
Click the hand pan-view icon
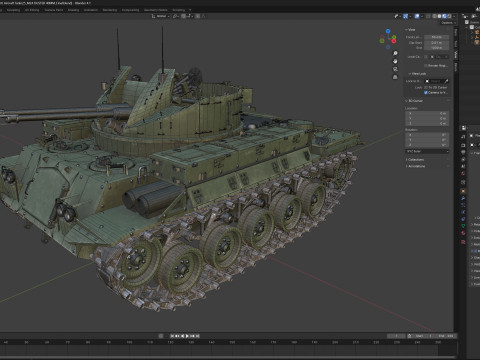pyautogui.click(x=395, y=61)
